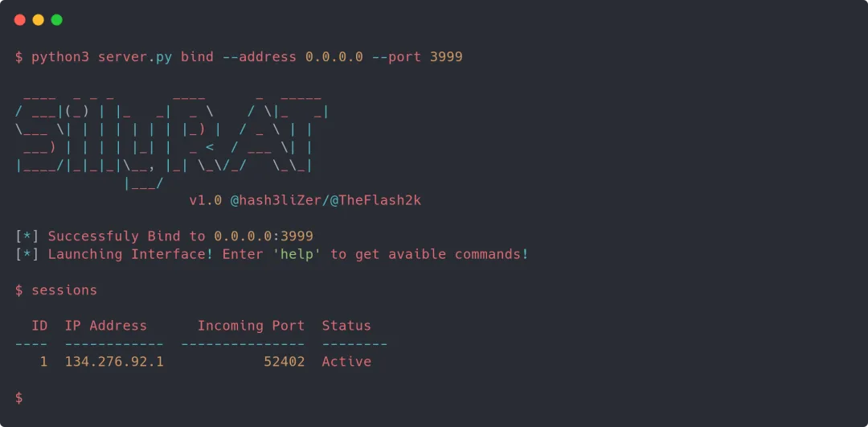Click the 'server.py' text in command
868x427 pixels.
click(135, 57)
